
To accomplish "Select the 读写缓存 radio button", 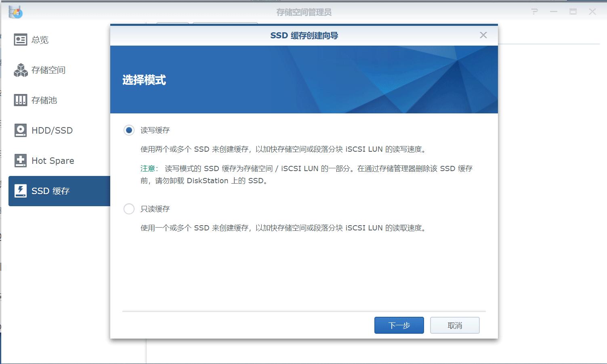I will 128,130.
